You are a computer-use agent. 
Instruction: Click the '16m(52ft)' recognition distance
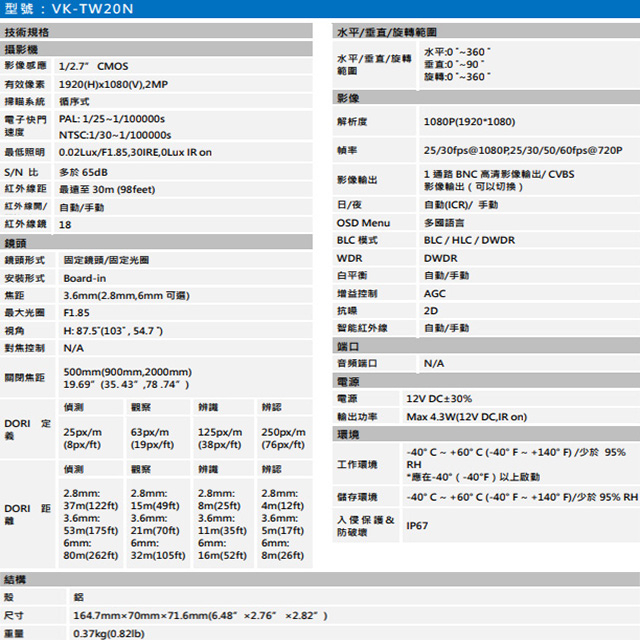pyautogui.click(x=222, y=556)
